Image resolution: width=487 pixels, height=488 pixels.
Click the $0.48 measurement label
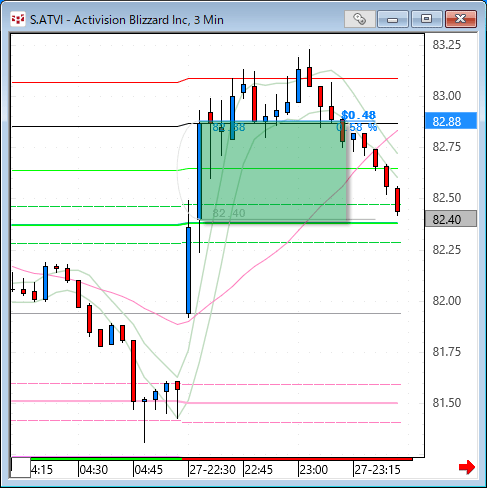pyautogui.click(x=358, y=115)
